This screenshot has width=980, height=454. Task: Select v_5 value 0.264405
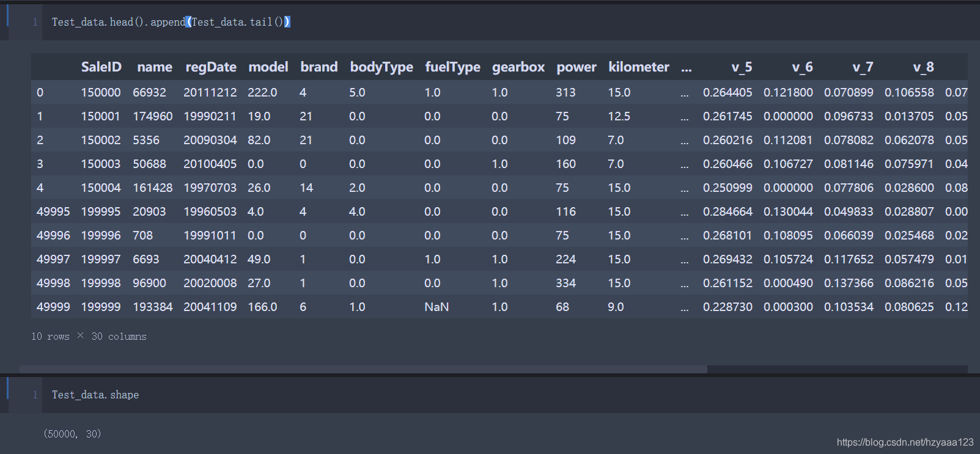click(728, 92)
